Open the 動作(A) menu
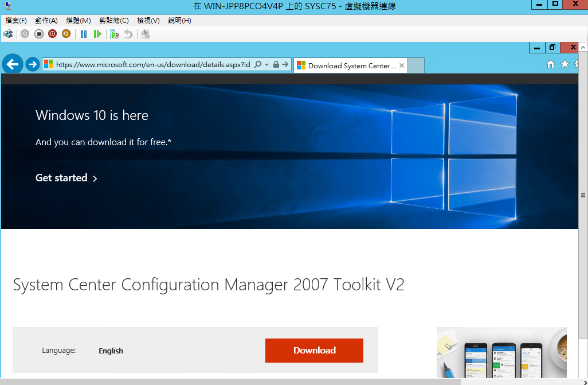 46,20
